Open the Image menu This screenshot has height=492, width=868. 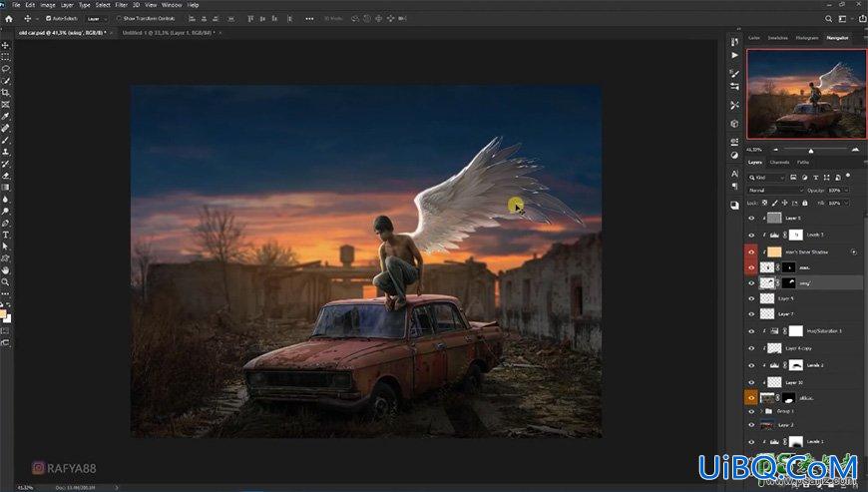pyautogui.click(x=48, y=4)
